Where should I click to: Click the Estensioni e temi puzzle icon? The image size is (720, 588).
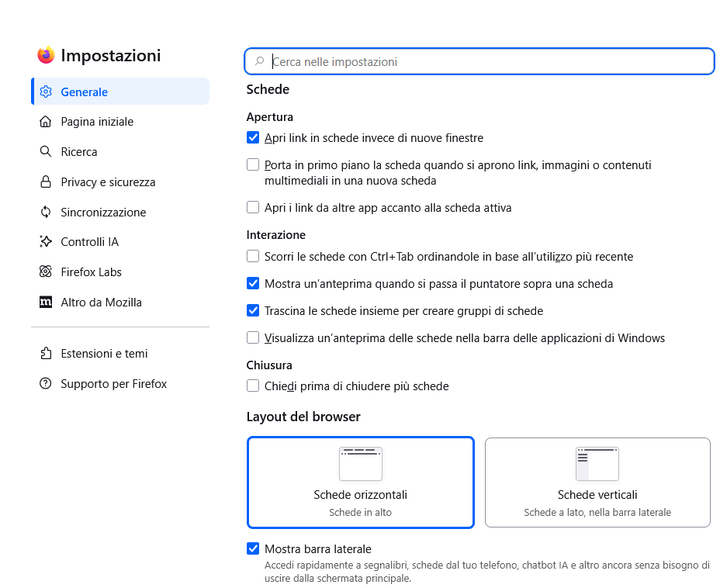(46, 354)
